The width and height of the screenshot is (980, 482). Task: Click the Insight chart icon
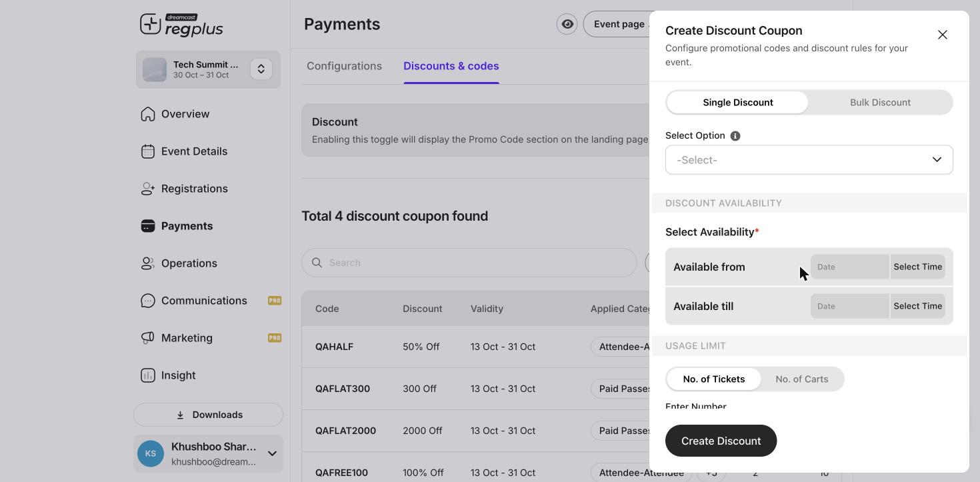pyautogui.click(x=148, y=375)
